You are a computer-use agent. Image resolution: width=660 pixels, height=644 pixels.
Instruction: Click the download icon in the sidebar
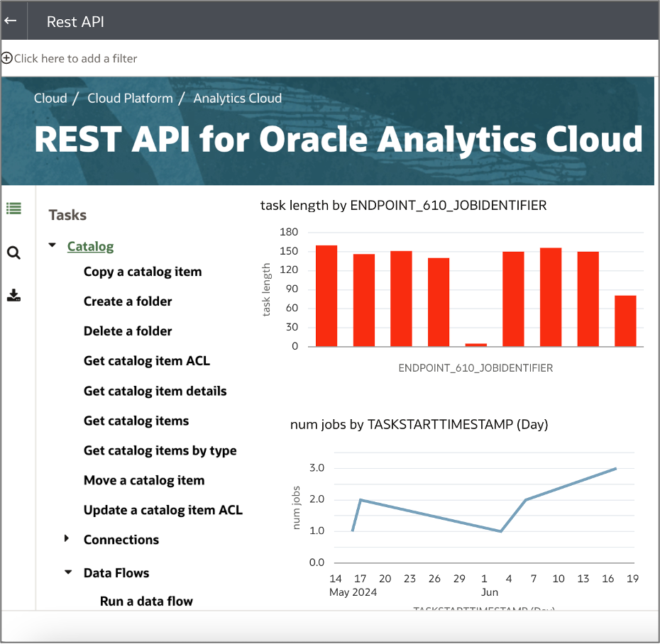pos(13,295)
